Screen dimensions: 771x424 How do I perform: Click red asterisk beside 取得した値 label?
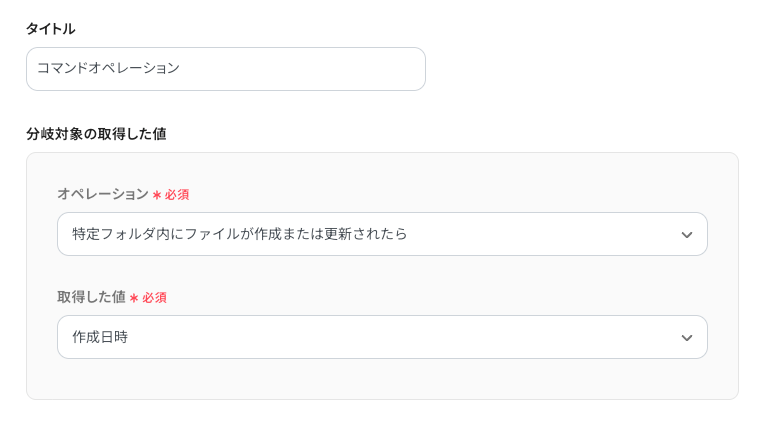pos(134,298)
